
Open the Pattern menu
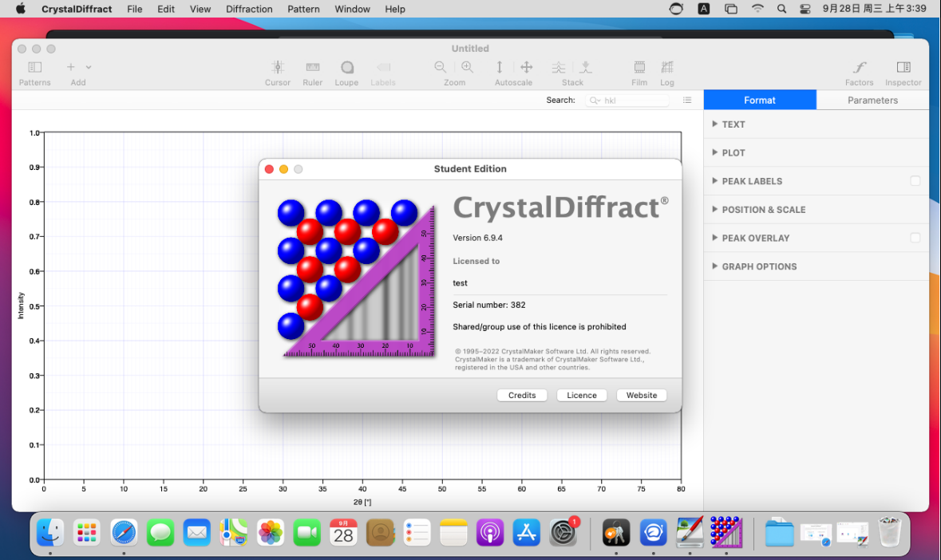(x=303, y=9)
